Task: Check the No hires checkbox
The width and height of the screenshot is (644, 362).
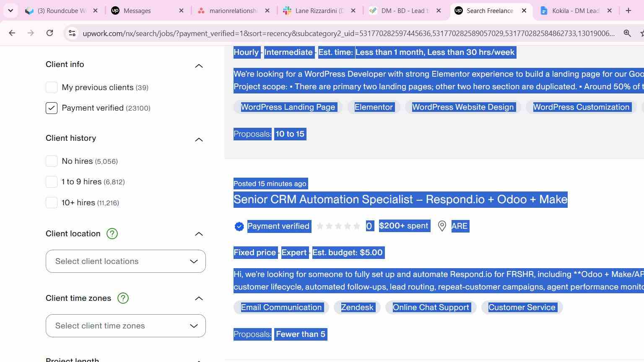Action: click(x=52, y=161)
